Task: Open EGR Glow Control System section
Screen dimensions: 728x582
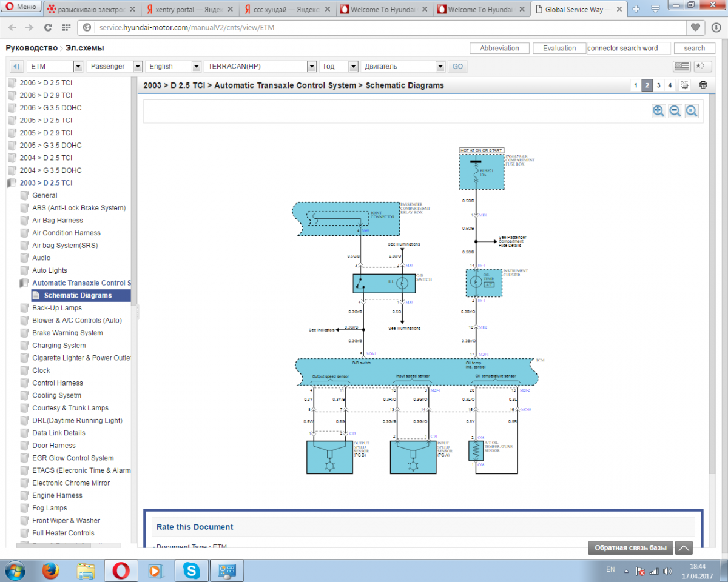Action: [x=73, y=458]
